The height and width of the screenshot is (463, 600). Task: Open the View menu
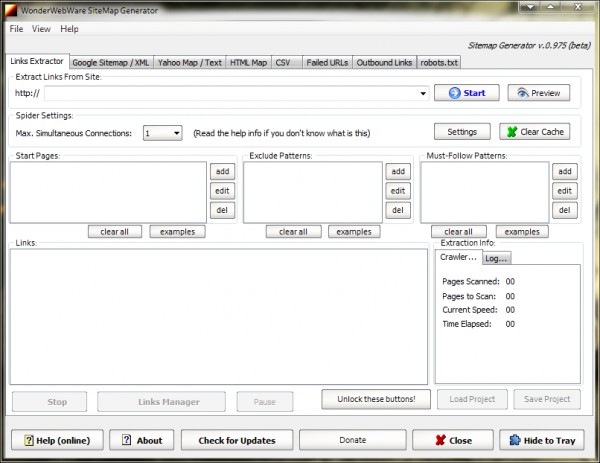pos(41,29)
